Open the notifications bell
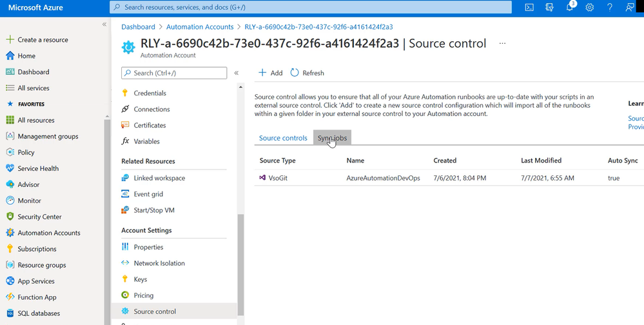The width and height of the screenshot is (644, 325). click(570, 7)
